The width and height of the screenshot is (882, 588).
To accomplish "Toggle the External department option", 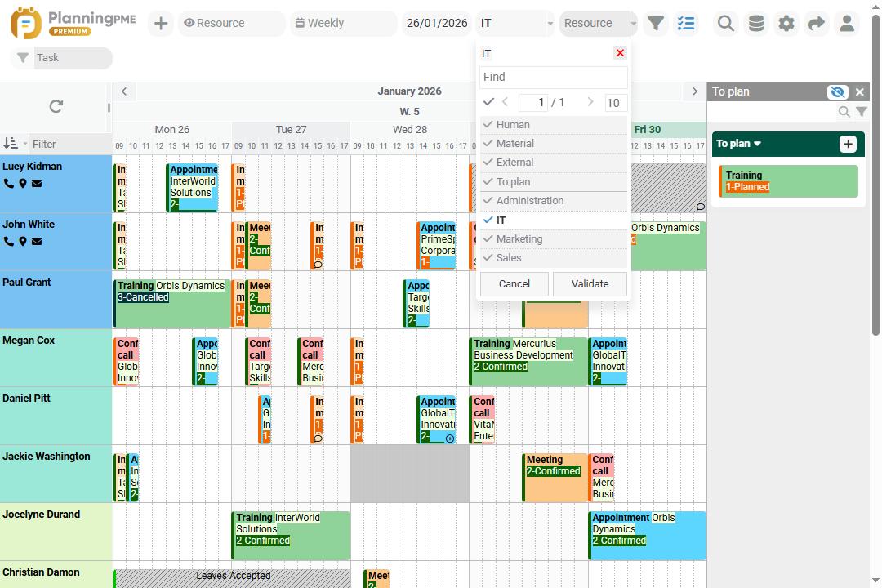I will tap(554, 162).
